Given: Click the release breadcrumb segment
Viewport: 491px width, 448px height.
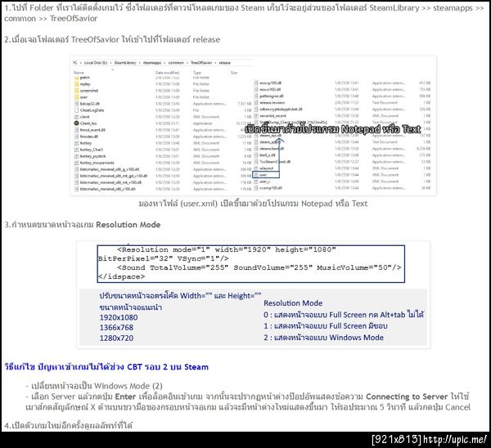Looking at the screenshot, I should [x=224, y=63].
